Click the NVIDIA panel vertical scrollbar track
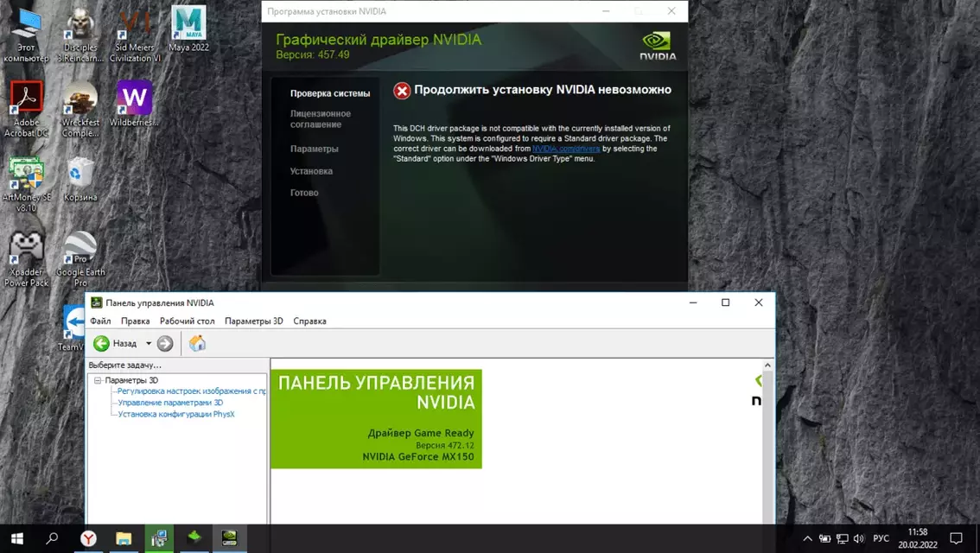Viewport: 980px width, 553px height. [767, 448]
